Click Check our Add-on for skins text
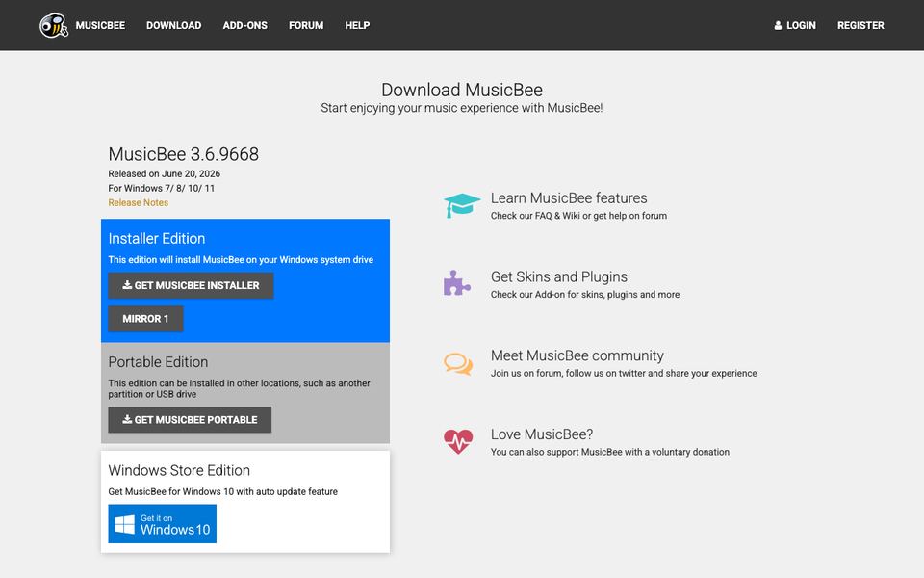 [x=585, y=295]
